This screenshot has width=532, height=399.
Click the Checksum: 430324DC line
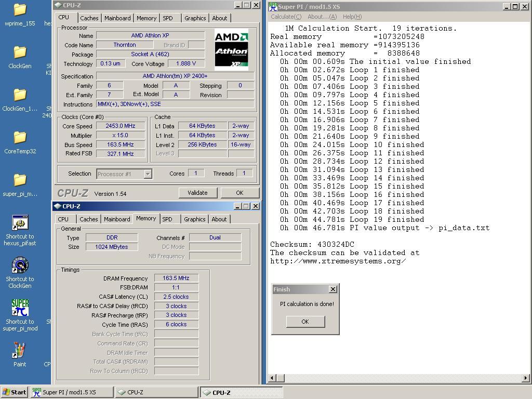click(312, 244)
